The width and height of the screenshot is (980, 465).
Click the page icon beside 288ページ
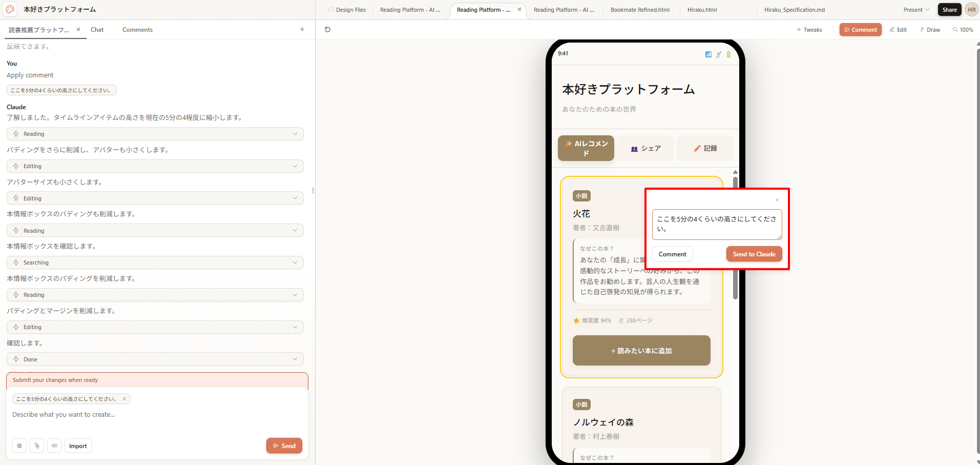click(x=621, y=321)
